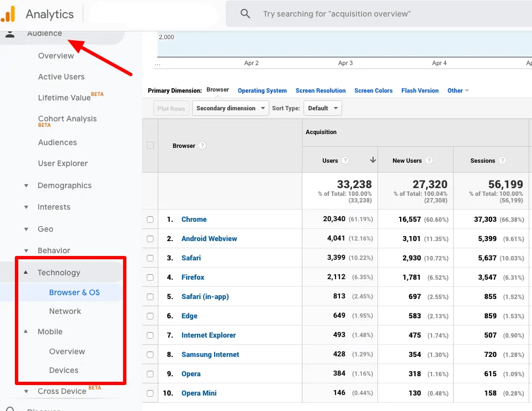
Task: Click the Audience person icon
Action: tap(10, 34)
